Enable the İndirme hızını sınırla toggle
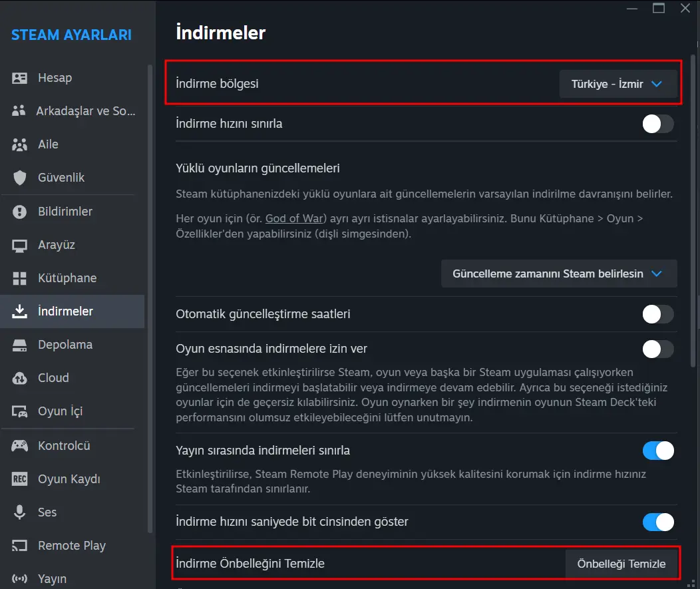This screenshot has height=589, width=700. pyautogui.click(x=658, y=124)
